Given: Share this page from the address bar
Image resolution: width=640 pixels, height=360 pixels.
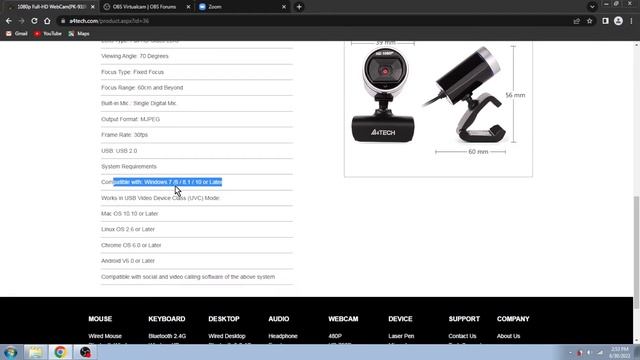Looking at the screenshot, I should pyautogui.click(x=576, y=21).
